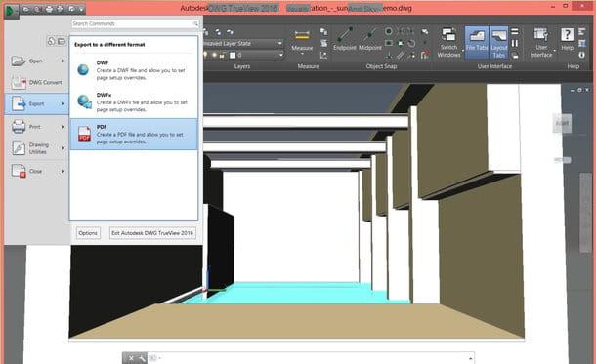Choose DWFx export format

click(134, 101)
